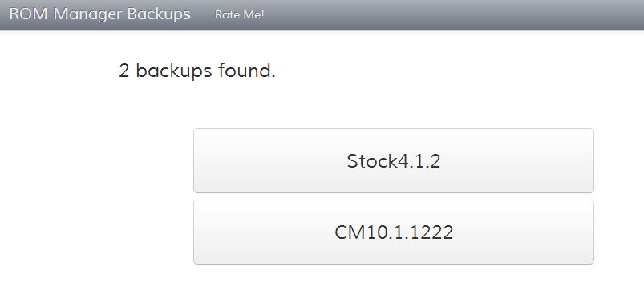Choose the Stock4.1.2 entry in backup list

[x=394, y=160]
